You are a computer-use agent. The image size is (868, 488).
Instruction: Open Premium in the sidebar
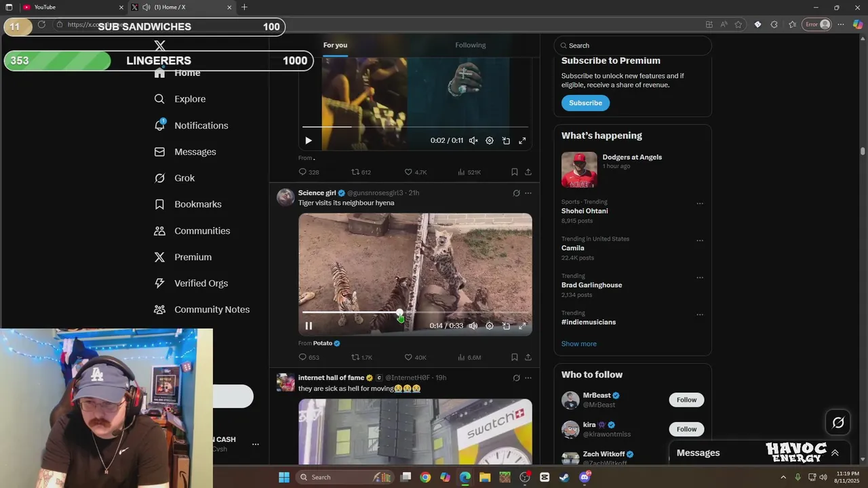pos(182,257)
